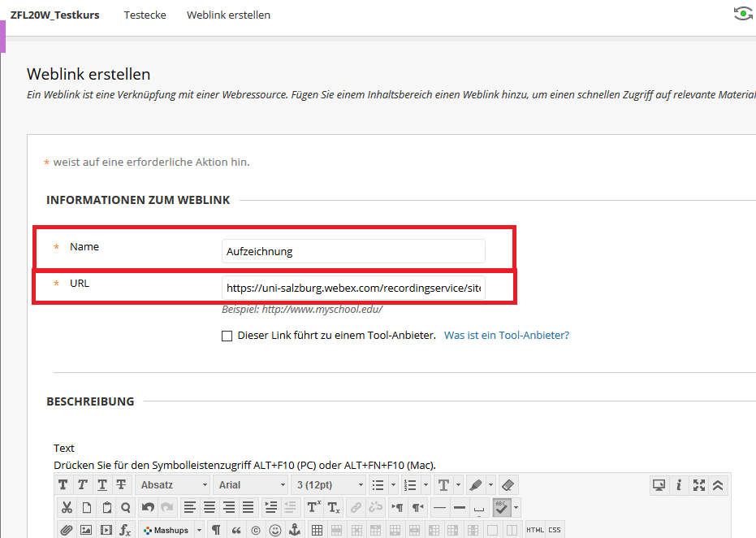Insert an emoticon smiley
This screenshot has height=538, width=756.
[x=275, y=531]
